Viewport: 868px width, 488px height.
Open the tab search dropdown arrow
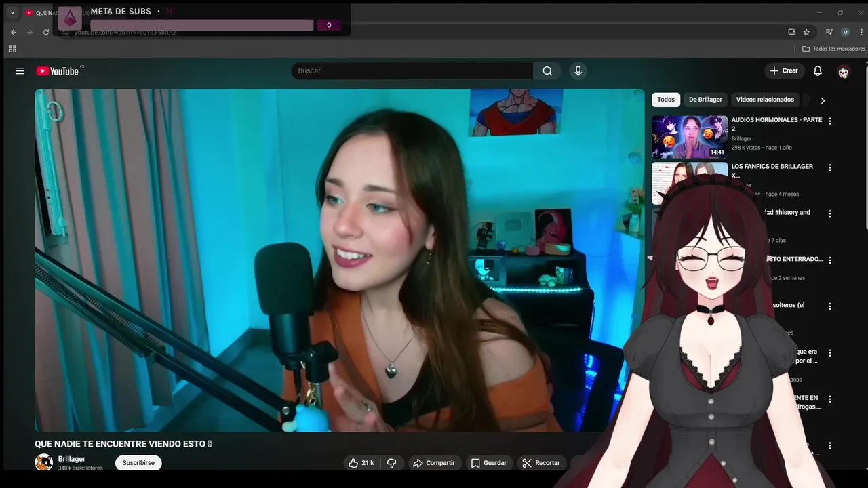[x=12, y=12]
